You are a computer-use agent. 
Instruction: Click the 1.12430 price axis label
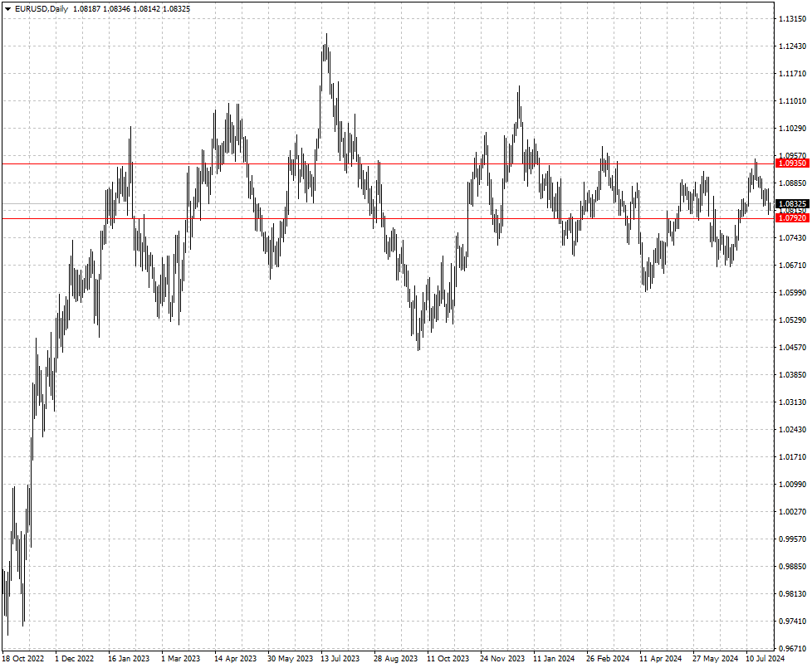(x=792, y=46)
